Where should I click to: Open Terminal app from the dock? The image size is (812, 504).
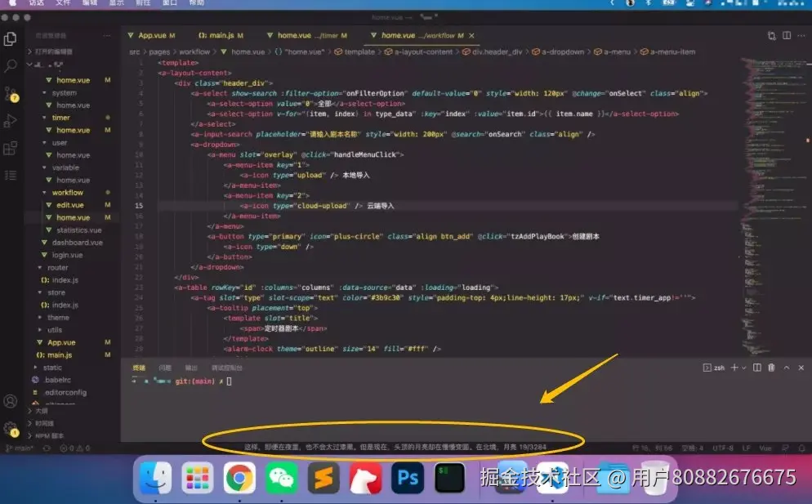click(449, 478)
